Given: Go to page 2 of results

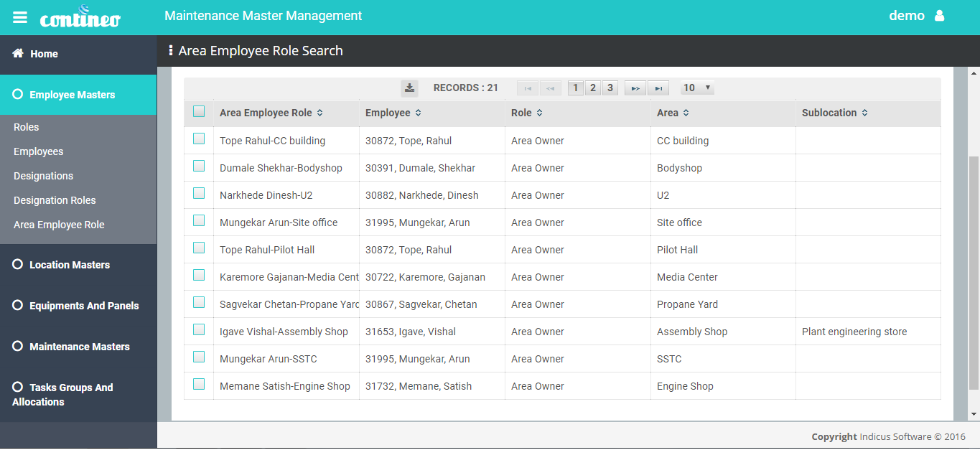Looking at the screenshot, I should click(592, 88).
